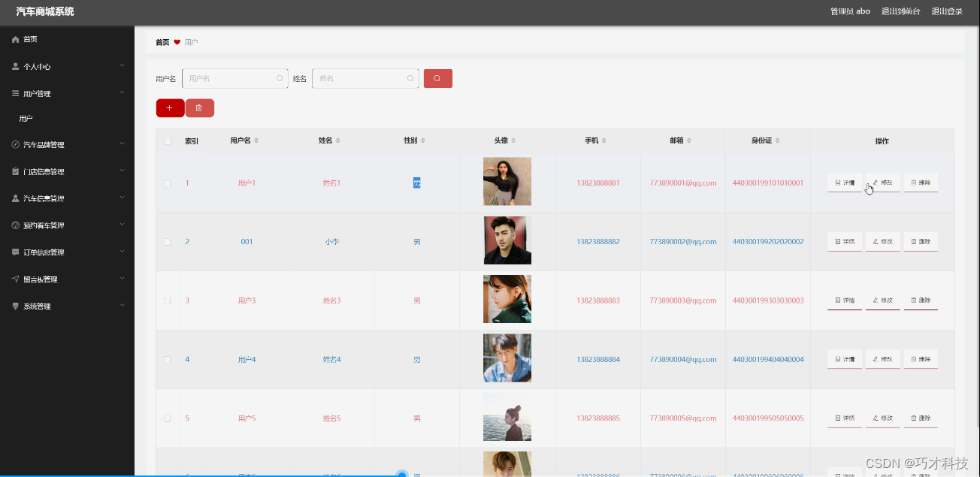Click the icon beside 系统管理

(x=16, y=306)
